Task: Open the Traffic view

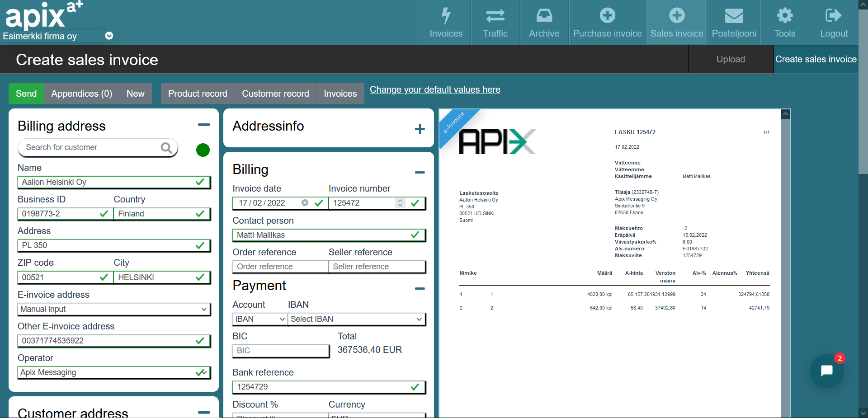Action: coord(495,22)
